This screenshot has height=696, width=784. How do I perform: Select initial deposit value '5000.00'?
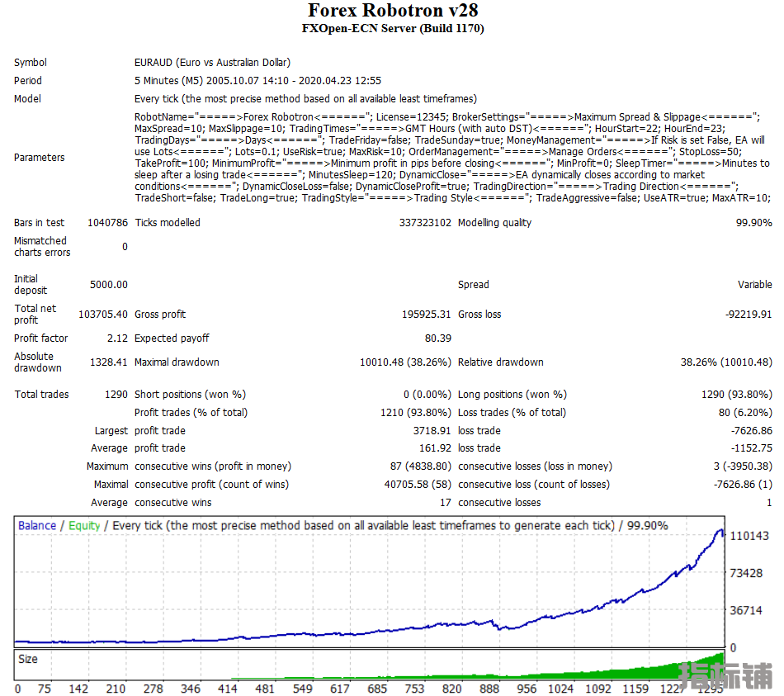109,285
